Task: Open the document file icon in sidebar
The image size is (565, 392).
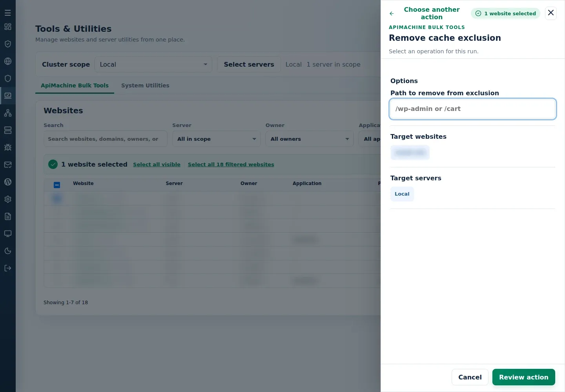Action: coord(8,216)
